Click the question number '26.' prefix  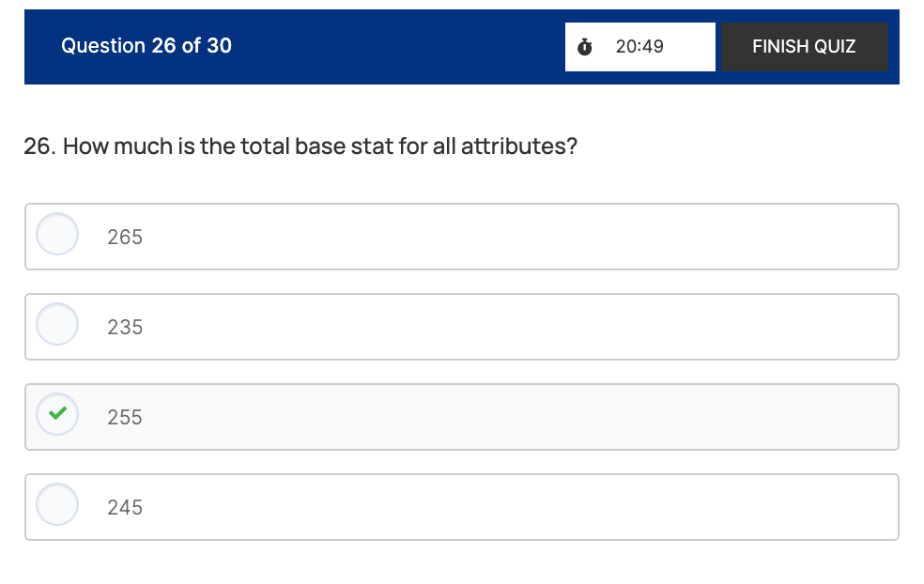click(x=40, y=147)
